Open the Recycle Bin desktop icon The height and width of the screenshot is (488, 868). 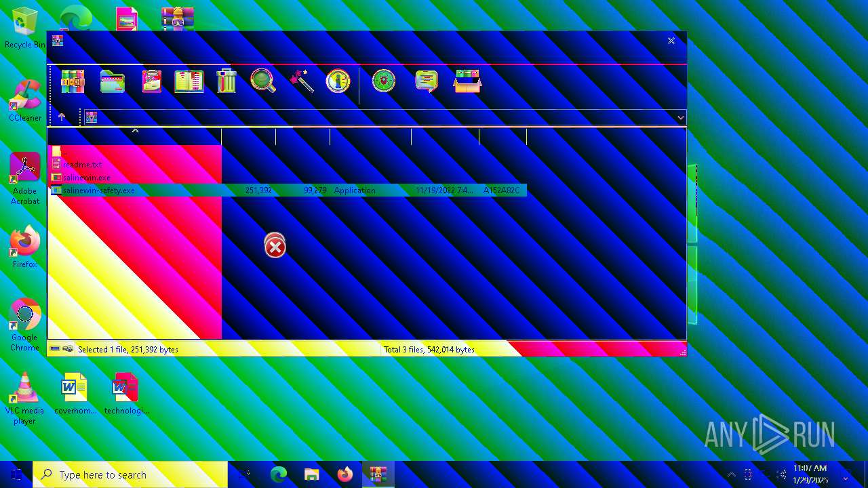(x=25, y=28)
